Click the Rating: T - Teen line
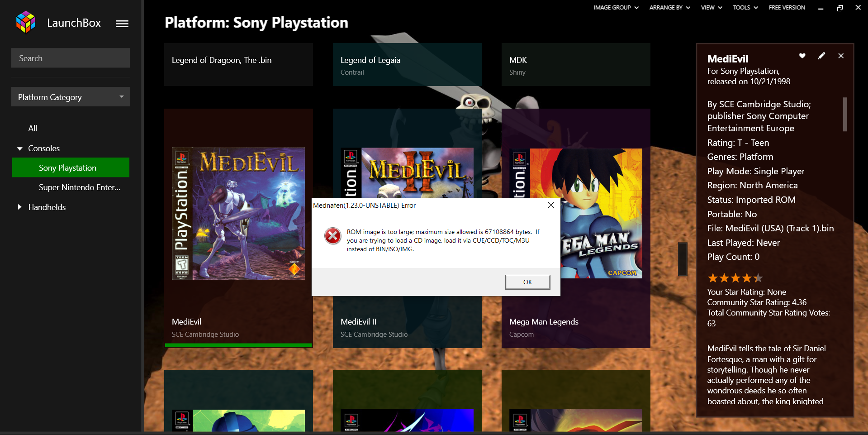Image resolution: width=868 pixels, height=435 pixels. [738, 143]
